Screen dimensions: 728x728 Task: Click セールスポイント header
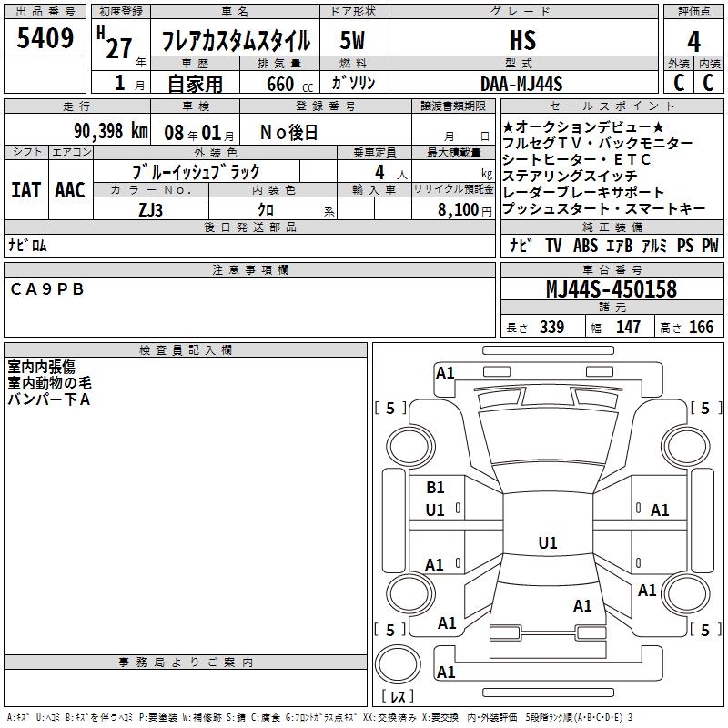click(x=612, y=106)
